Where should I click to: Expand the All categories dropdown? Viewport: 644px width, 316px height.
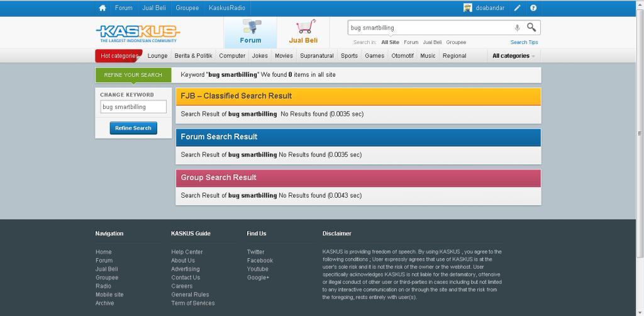tap(513, 56)
